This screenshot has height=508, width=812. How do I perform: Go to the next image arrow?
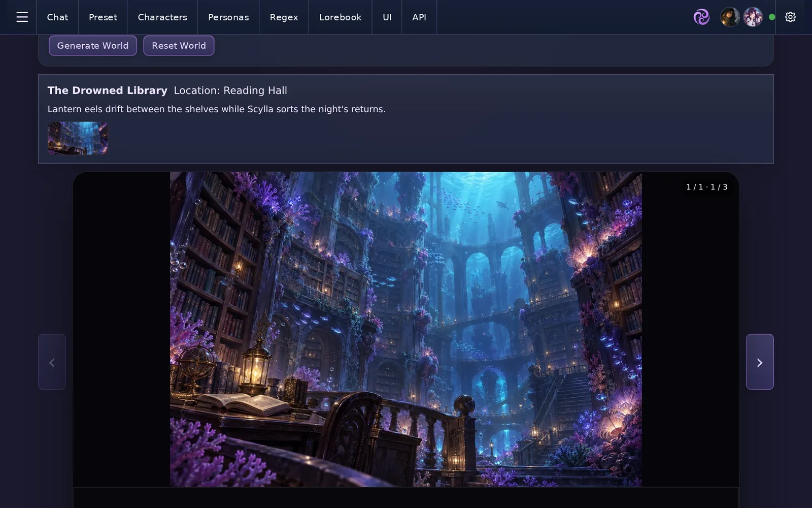coord(760,362)
